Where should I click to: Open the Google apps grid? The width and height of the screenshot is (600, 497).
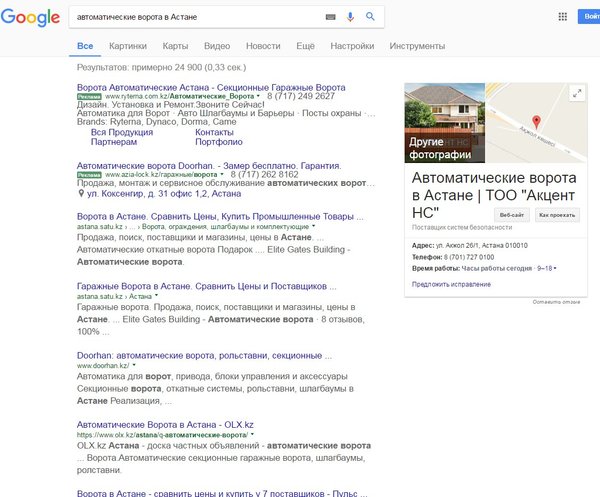(561, 17)
